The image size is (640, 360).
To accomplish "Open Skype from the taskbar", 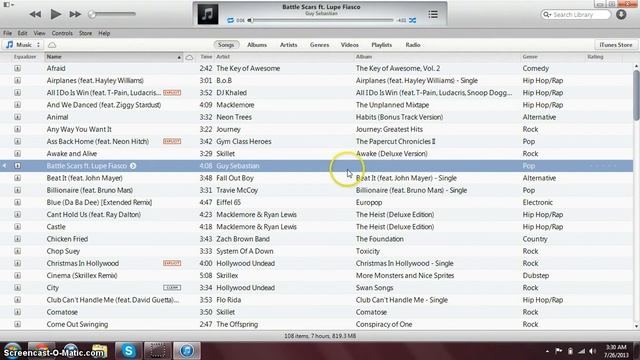I will [x=129, y=351].
